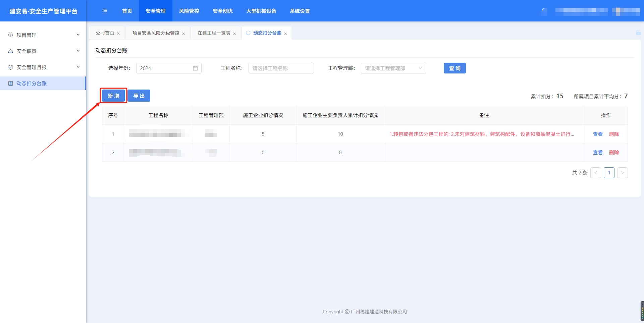This screenshot has width=644, height=323.
Task: Switch to the 在建工程一览表 tab
Action: pyautogui.click(x=214, y=33)
